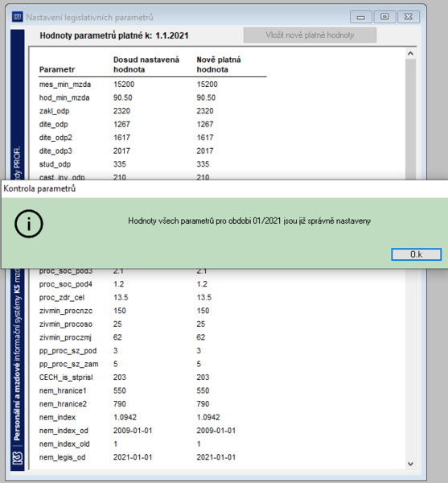Screen dimensions: 448x483
Task: Click the nem_index_old parameter name
Action: 64,444
